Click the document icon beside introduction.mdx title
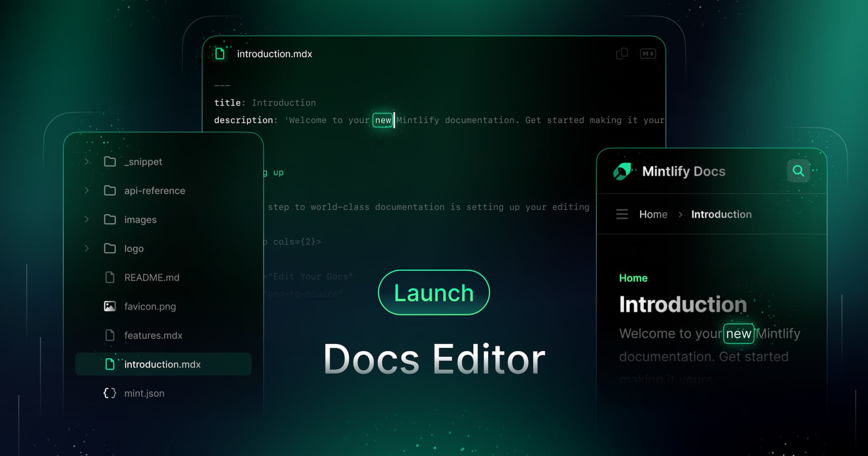This screenshot has height=456, width=868. click(220, 53)
